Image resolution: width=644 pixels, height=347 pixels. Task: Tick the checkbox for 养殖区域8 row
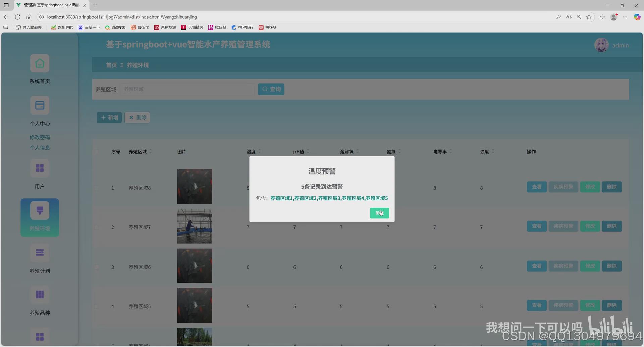tap(97, 188)
